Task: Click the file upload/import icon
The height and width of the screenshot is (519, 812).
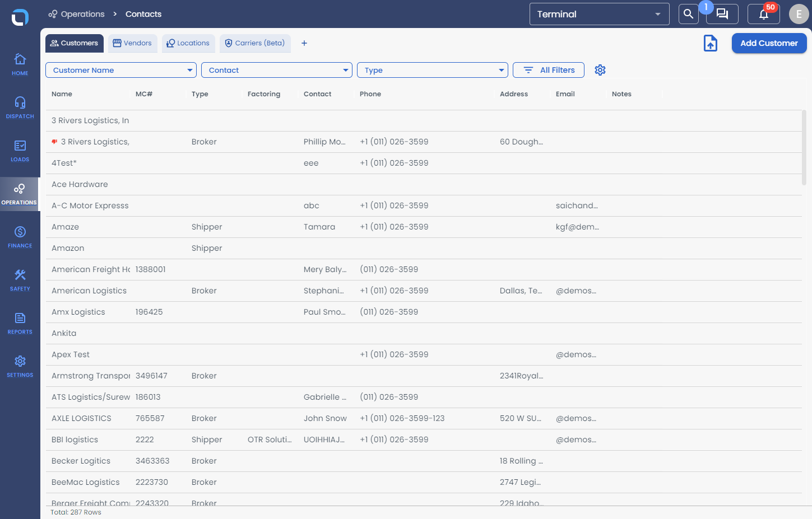Action: point(710,43)
